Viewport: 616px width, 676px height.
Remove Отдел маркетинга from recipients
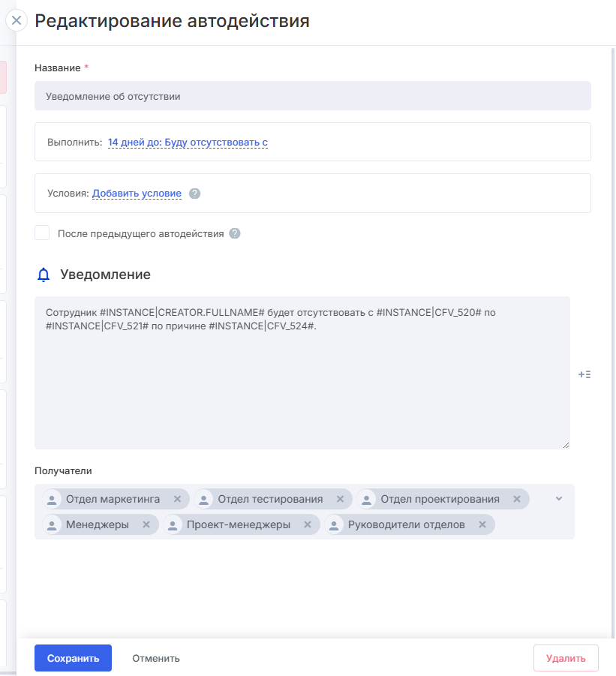click(178, 499)
